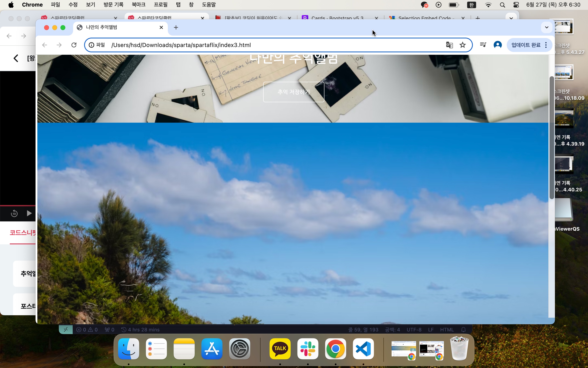Bookmark this page with the star icon
This screenshot has width=588, height=368.
point(463,45)
